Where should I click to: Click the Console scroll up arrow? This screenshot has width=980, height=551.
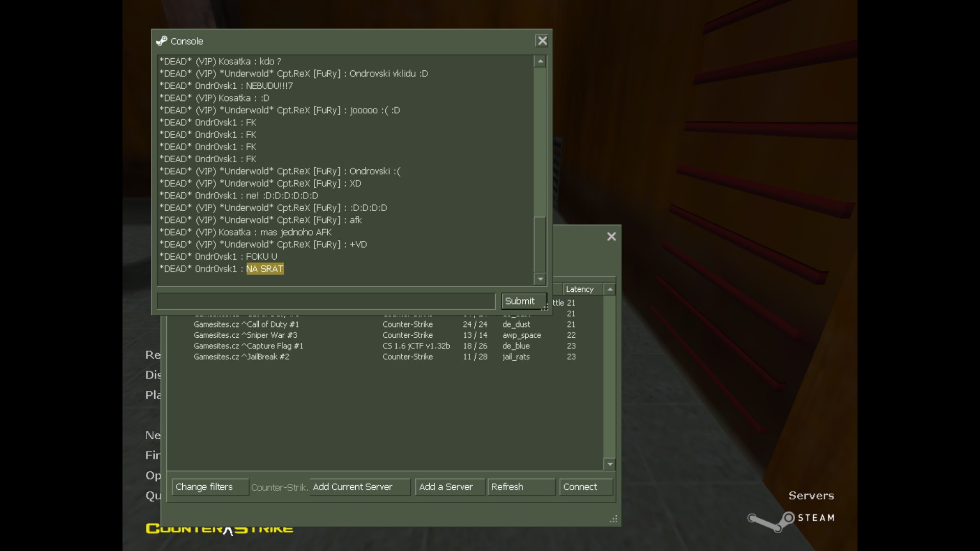tap(540, 61)
